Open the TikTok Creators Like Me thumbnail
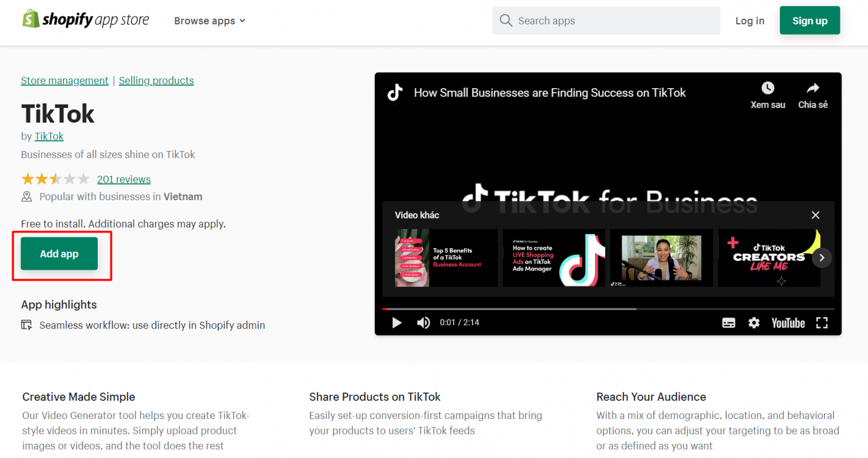This screenshot has height=458, width=868. tap(769, 258)
